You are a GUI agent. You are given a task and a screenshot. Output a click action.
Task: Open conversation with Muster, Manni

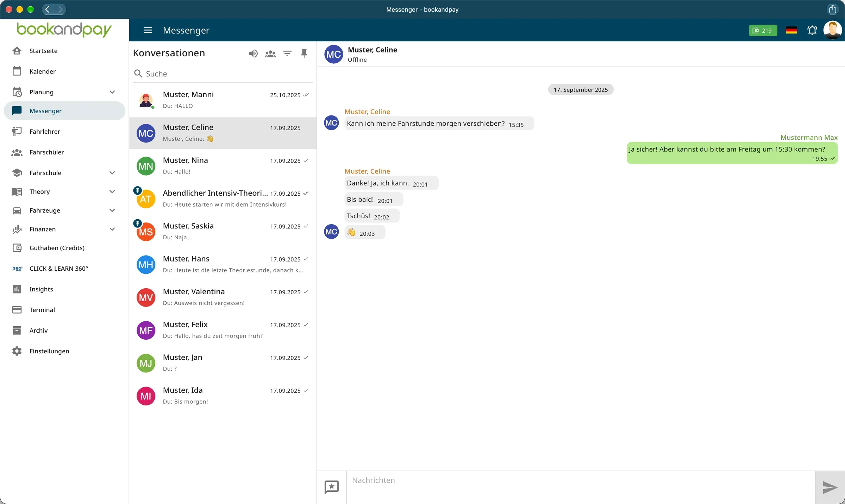point(223,100)
